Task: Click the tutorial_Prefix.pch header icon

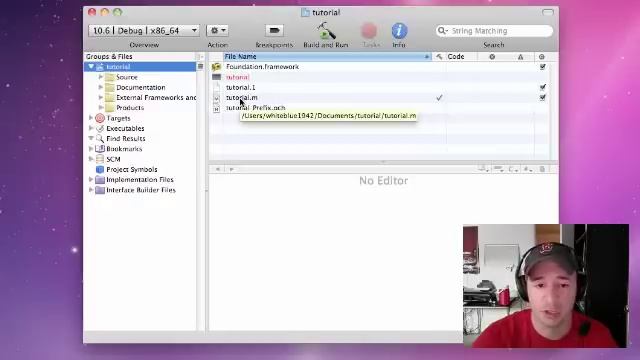Action: [x=216, y=108]
